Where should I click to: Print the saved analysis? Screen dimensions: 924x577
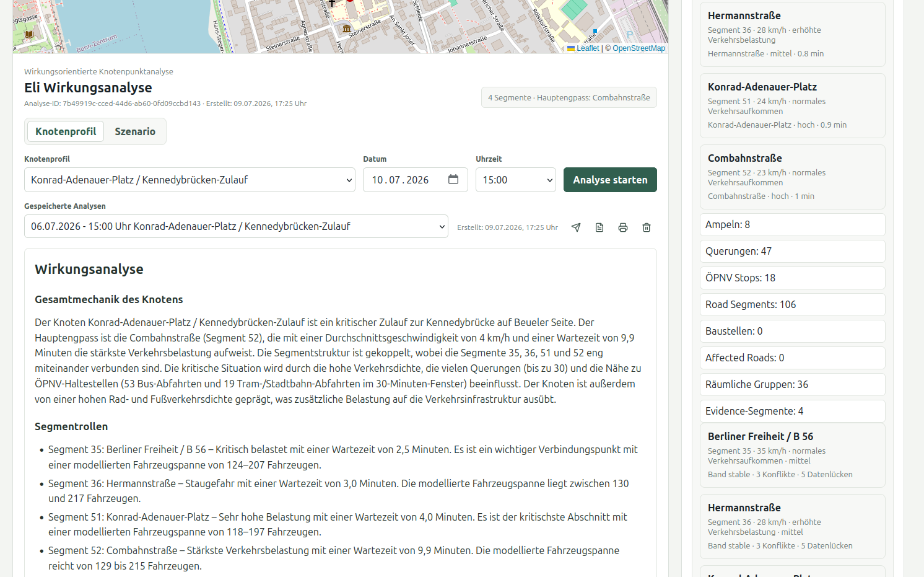point(623,227)
